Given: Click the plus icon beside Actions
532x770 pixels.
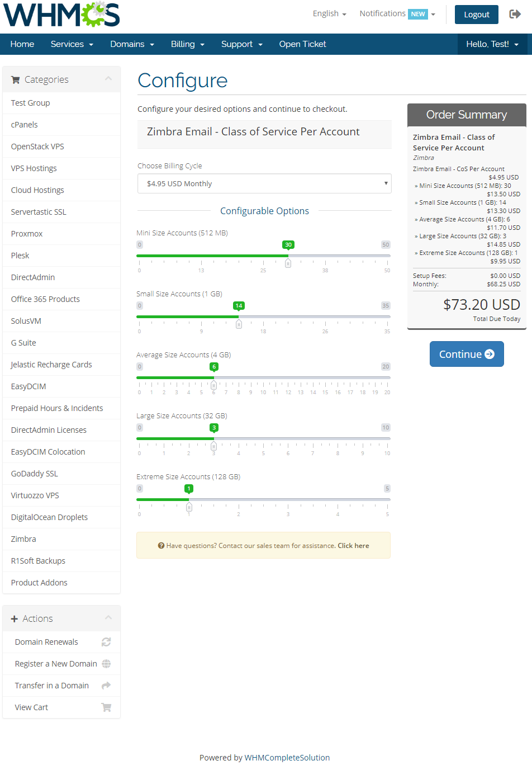Looking at the screenshot, I should pos(15,619).
